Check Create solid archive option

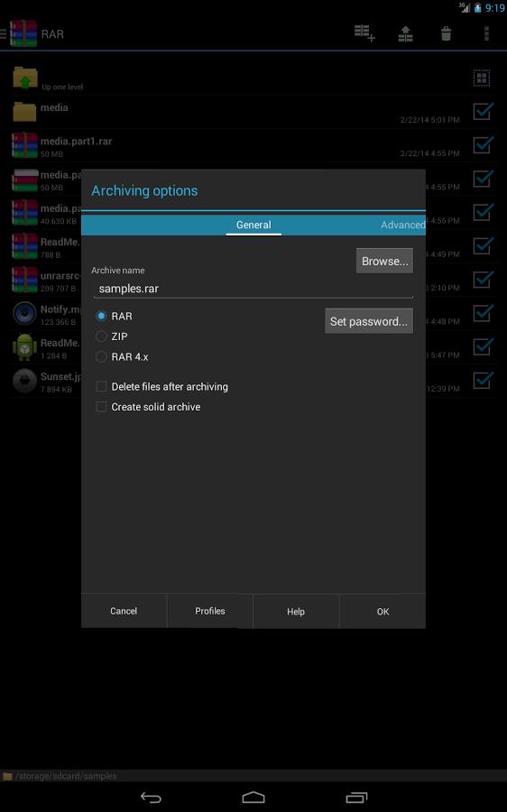click(x=102, y=407)
